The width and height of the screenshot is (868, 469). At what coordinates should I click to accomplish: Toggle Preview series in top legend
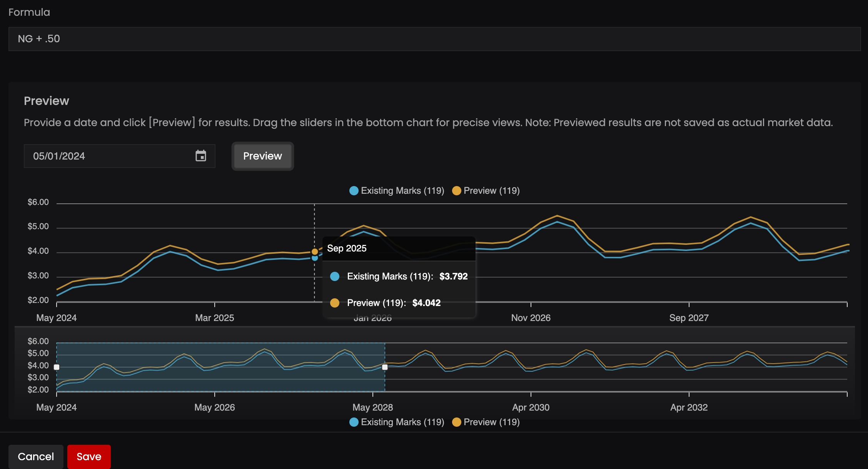pyautogui.click(x=491, y=191)
